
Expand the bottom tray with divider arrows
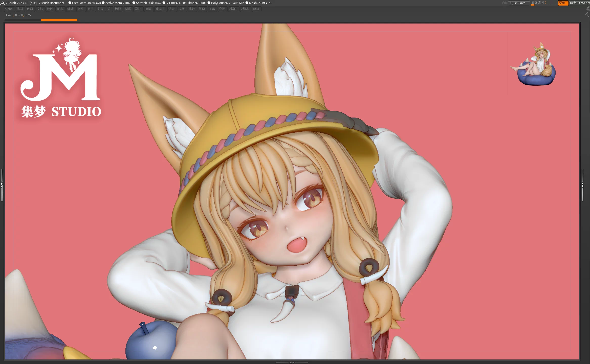[x=292, y=362]
